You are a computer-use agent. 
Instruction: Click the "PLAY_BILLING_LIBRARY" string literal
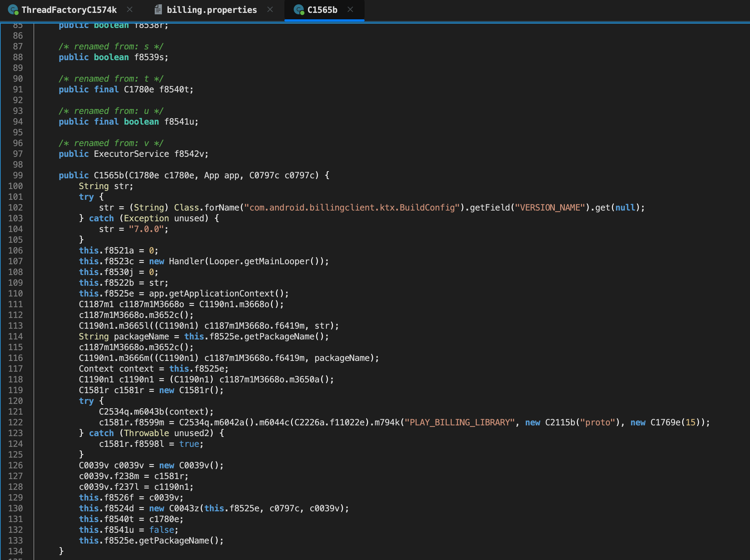click(460, 423)
